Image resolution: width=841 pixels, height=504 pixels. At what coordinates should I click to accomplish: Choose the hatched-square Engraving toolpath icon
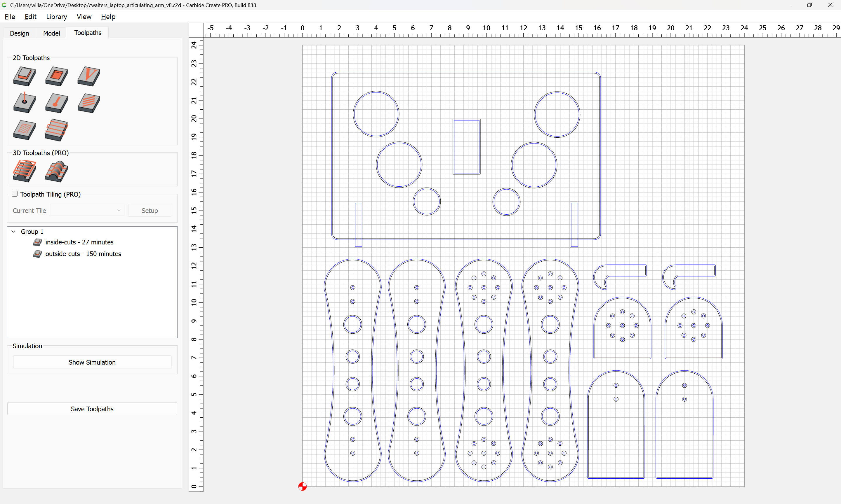pos(24,130)
